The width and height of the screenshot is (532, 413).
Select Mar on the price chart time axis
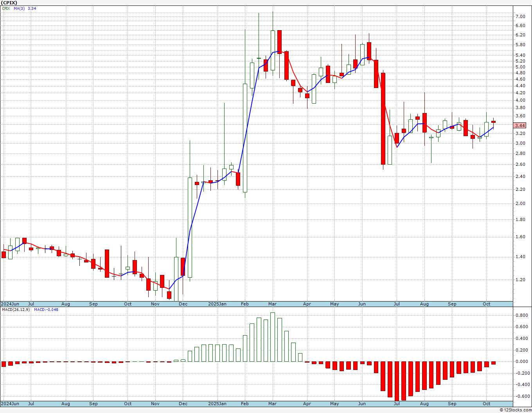coord(272,304)
